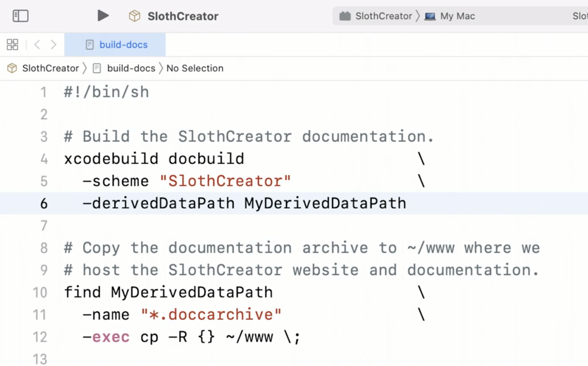Click the Build the SlothCreator documentation comment
This screenshot has width=588, height=366.
coord(249,137)
